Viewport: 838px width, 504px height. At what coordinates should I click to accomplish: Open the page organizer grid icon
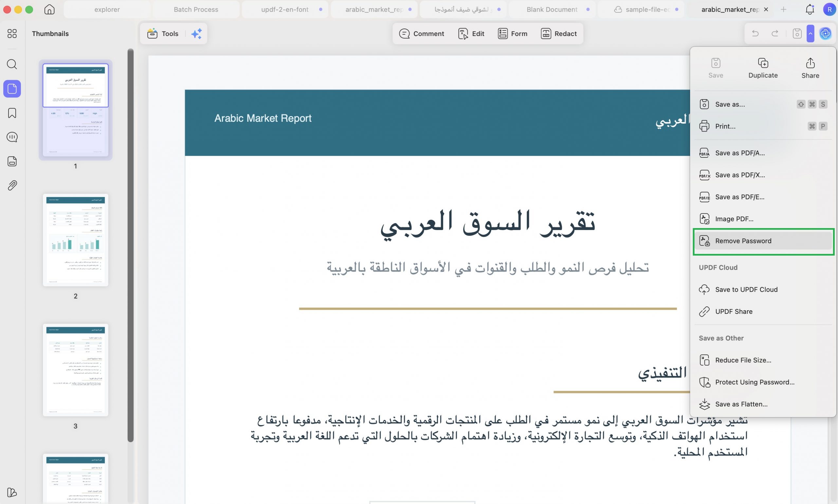[x=12, y=33]
